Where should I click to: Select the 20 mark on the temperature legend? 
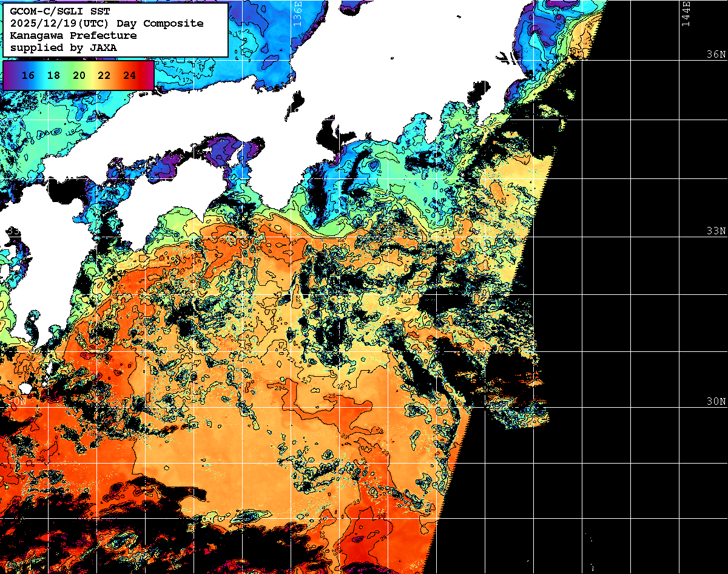click(79, 76)
